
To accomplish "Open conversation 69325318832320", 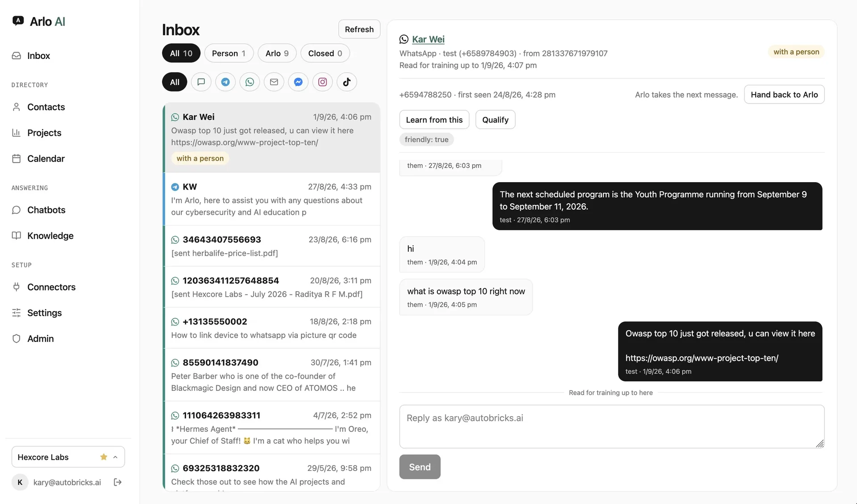I will tap(271, 473).
